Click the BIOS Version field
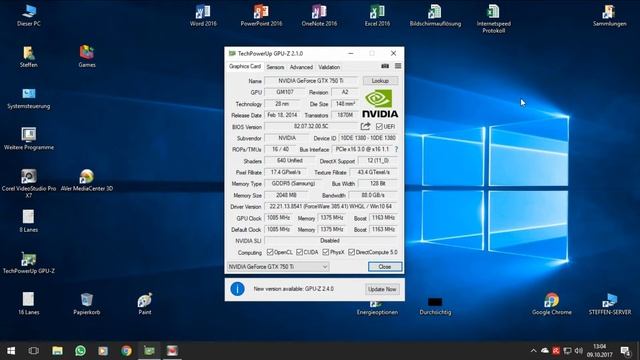Viewport: 640px width, 360px height. click(311, 127)
